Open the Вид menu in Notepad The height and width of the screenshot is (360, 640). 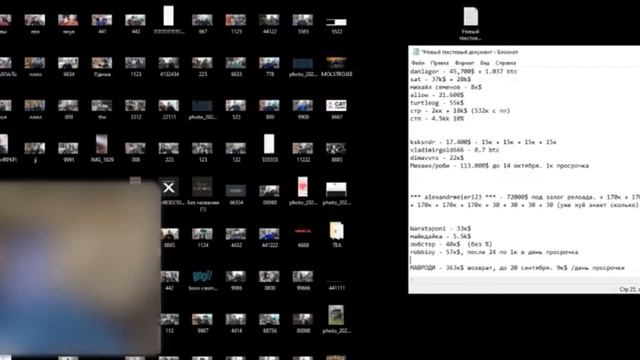pos(484,63)
